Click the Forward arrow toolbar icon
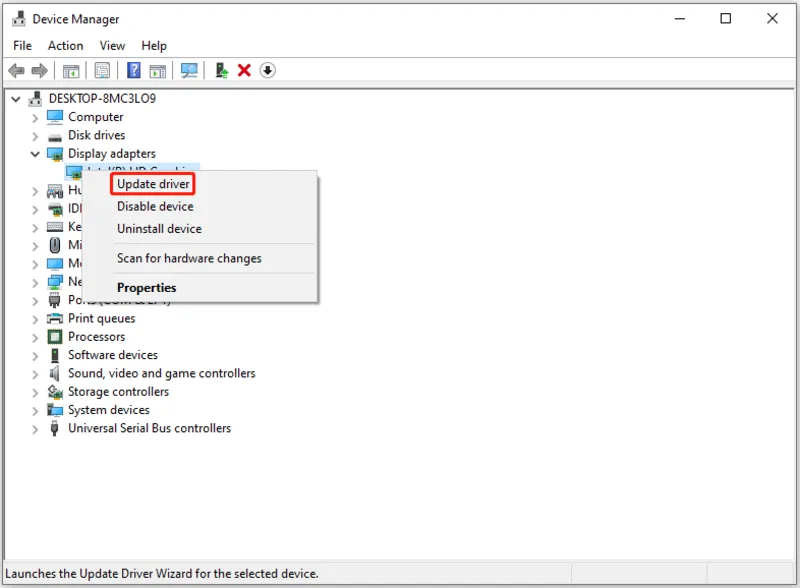Viewport: 800px width, 588px height. [39, 70]
